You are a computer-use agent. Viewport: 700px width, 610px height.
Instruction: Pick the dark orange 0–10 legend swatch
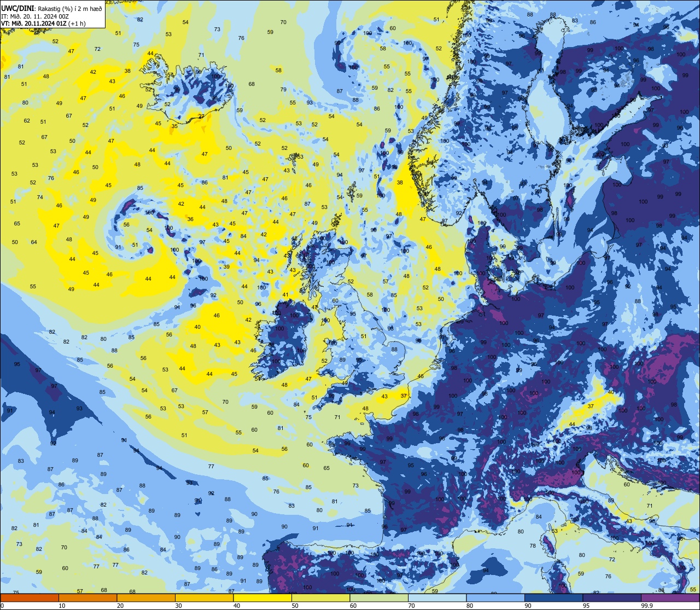pyautogui.click(x=30, y=597)
